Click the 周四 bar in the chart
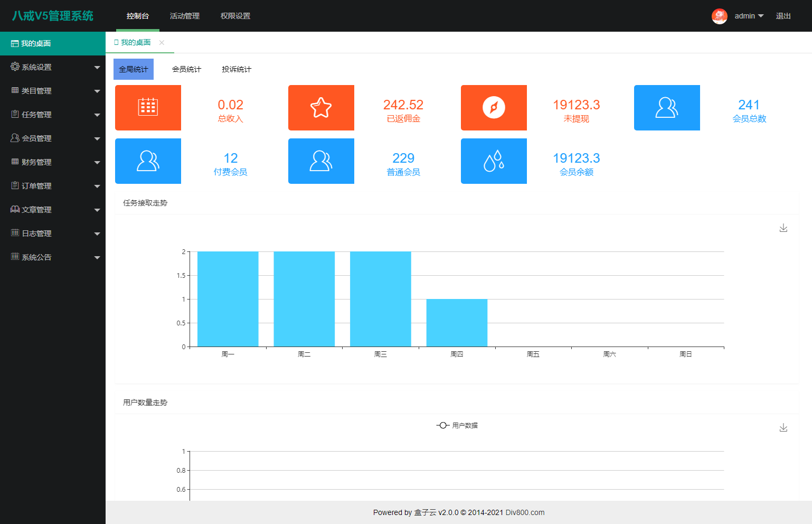 (x=457, y=323)
